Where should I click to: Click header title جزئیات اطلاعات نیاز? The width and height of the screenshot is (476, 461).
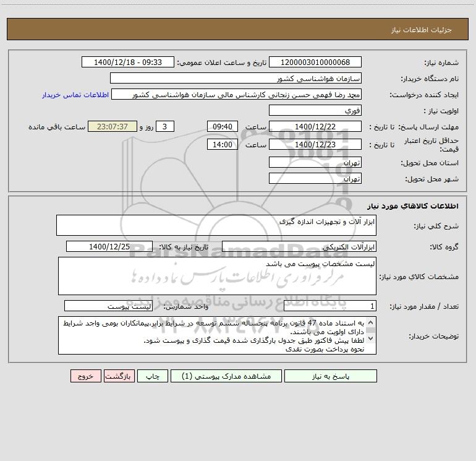(422, 30)
